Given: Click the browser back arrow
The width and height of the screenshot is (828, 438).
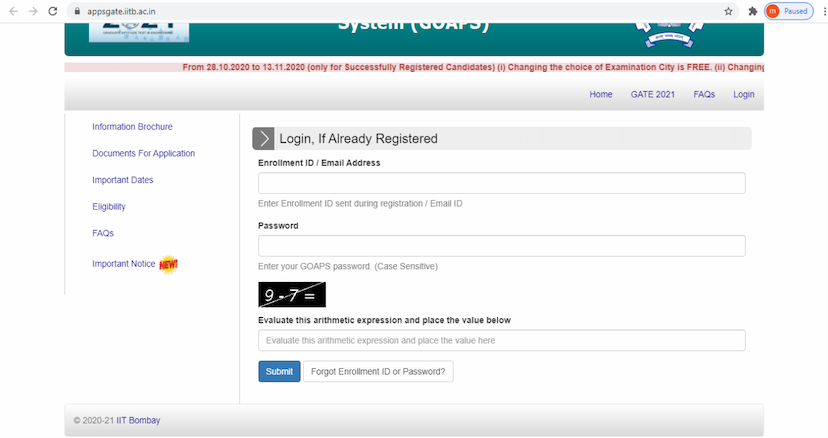Looking at the screenshot, I should (x=12, y=11).
